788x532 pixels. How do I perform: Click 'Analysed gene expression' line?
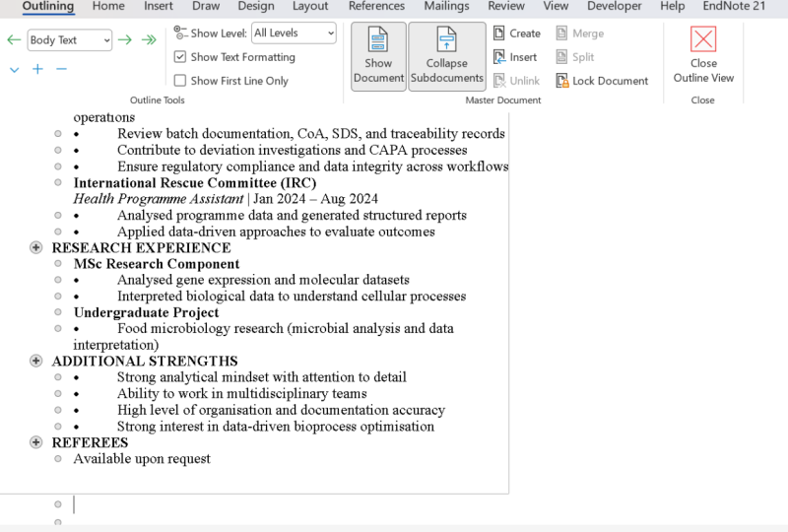click(x=263, y=280)
